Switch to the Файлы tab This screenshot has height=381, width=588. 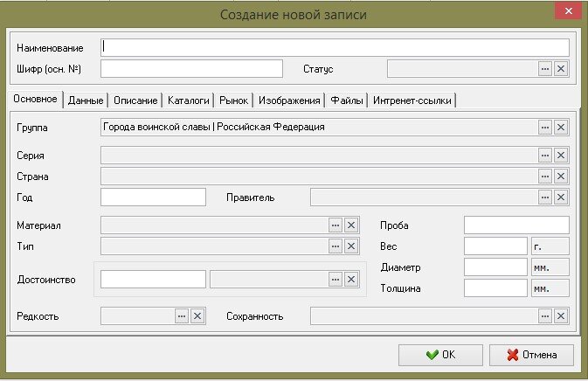(x=347, y=100)
